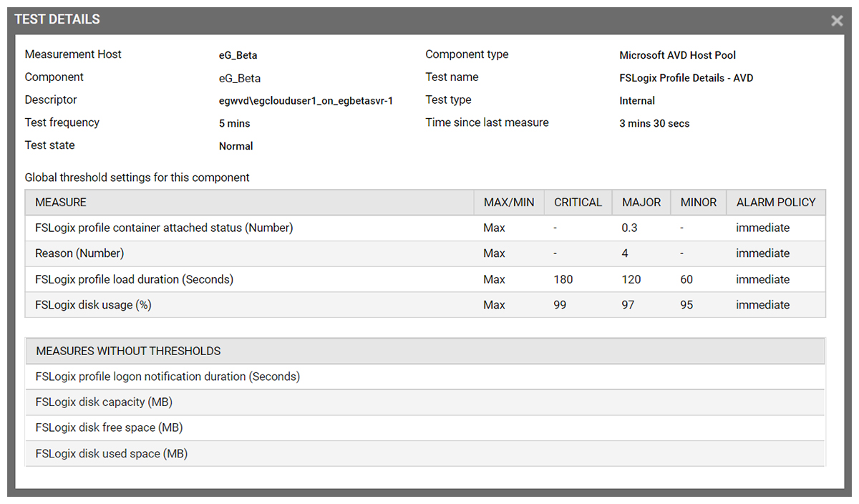The height and width of the screenshot is (504, 859).
Task: Click the Measurement Host label
Action: coord(73,54)
